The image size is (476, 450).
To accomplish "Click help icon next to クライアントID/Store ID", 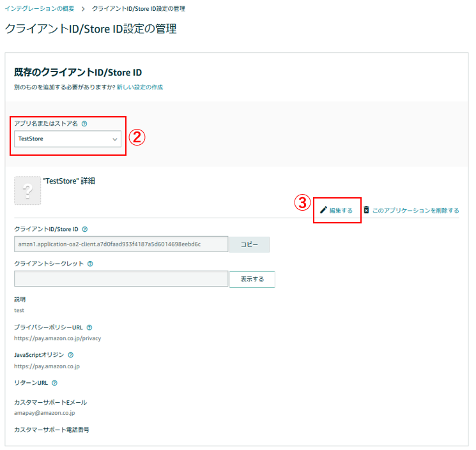I will point(85,229).
